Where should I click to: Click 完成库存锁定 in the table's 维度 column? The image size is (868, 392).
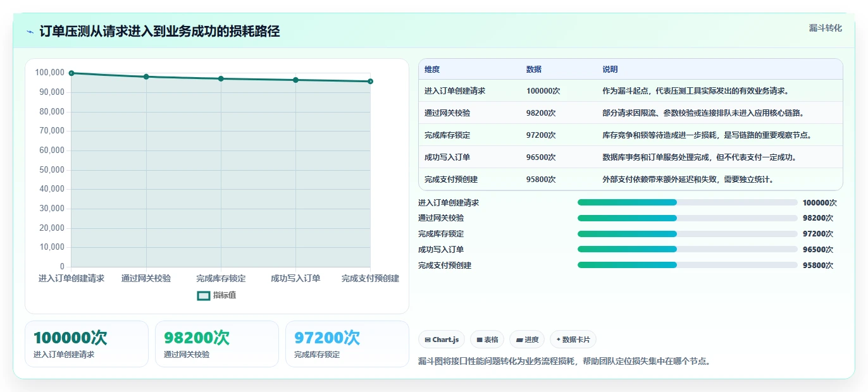pos(447,135)
